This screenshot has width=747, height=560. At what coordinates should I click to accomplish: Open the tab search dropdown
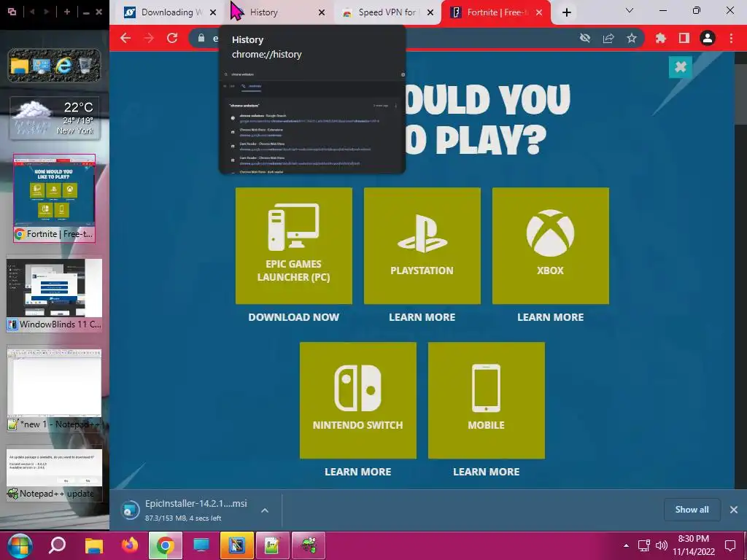click(x=630, y=10)
